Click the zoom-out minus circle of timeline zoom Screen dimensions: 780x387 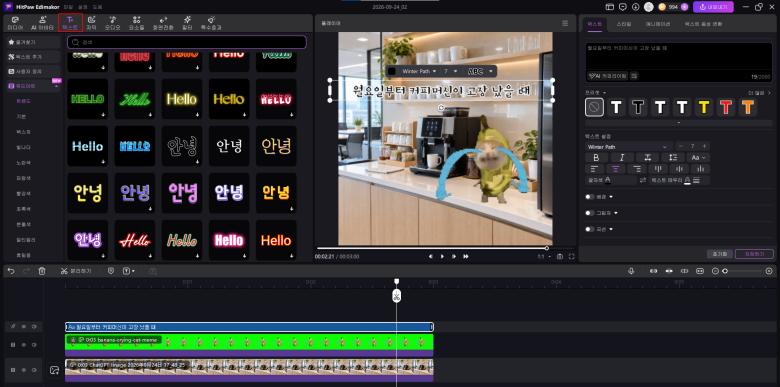tap(715, 271)
